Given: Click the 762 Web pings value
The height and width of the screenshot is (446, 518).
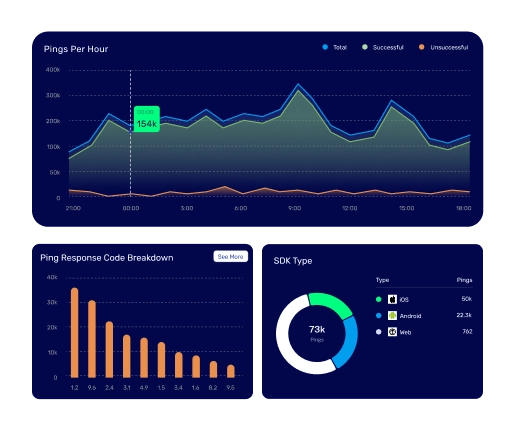Looking at the screenshot, I should 467,331.
